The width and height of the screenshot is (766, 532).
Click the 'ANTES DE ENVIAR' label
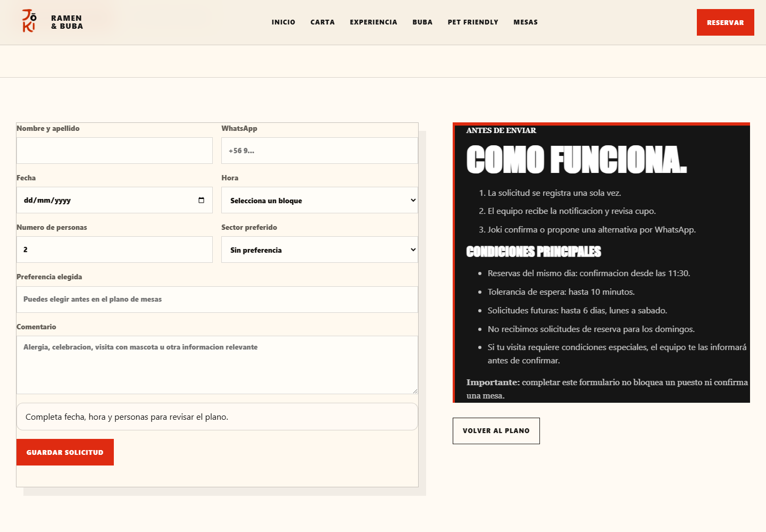click(501, 130)
